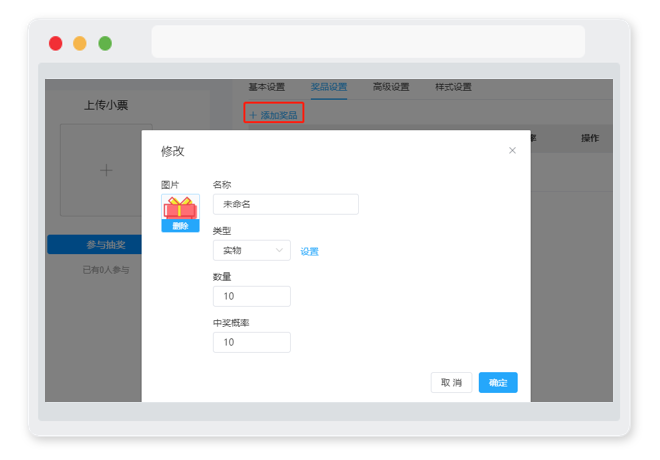The height and width of the screenshot is (460, 660).
Task: Click the yellow window minimize dot
Action: tap(80, 43)
